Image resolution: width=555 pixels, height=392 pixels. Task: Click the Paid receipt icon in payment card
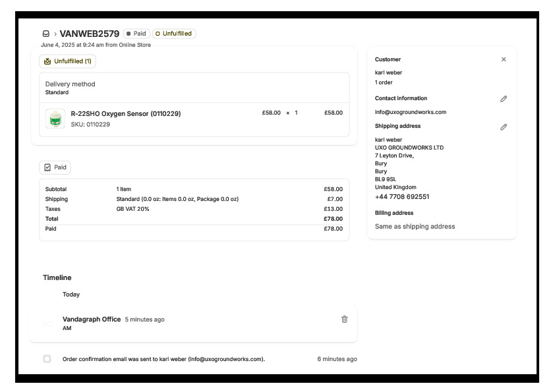point(47,167)
